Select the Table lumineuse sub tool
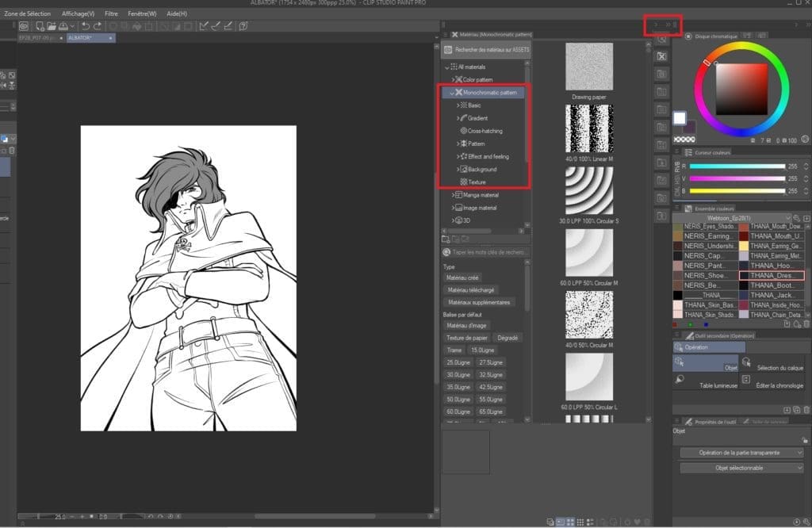Viewport: 812px width, 528px height. click(x=705, y=381)
